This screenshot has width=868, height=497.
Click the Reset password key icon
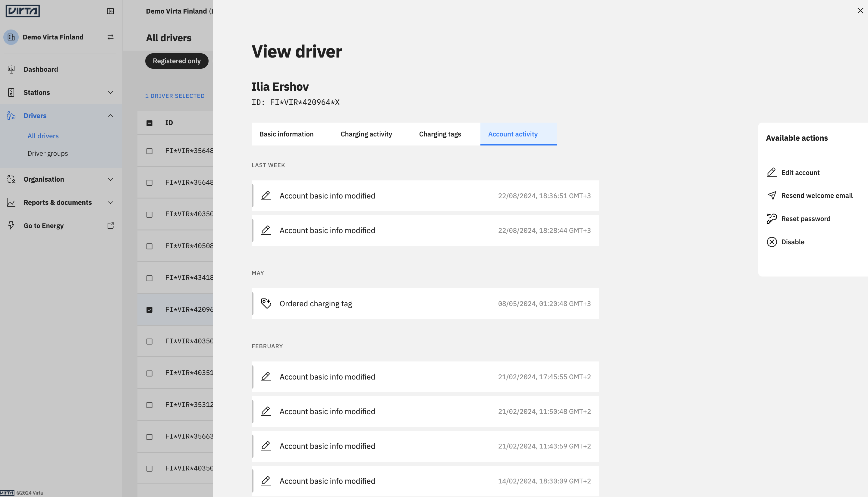(772, 218)
